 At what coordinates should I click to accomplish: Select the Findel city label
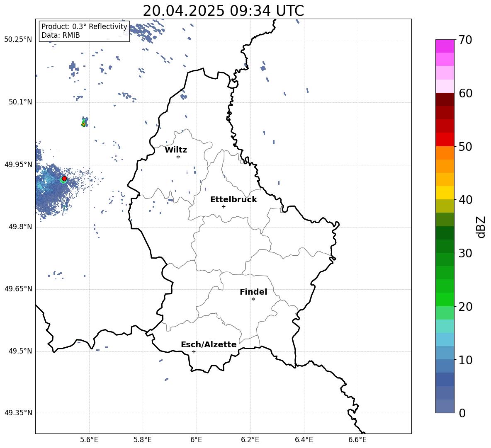[x=253, y=292]
